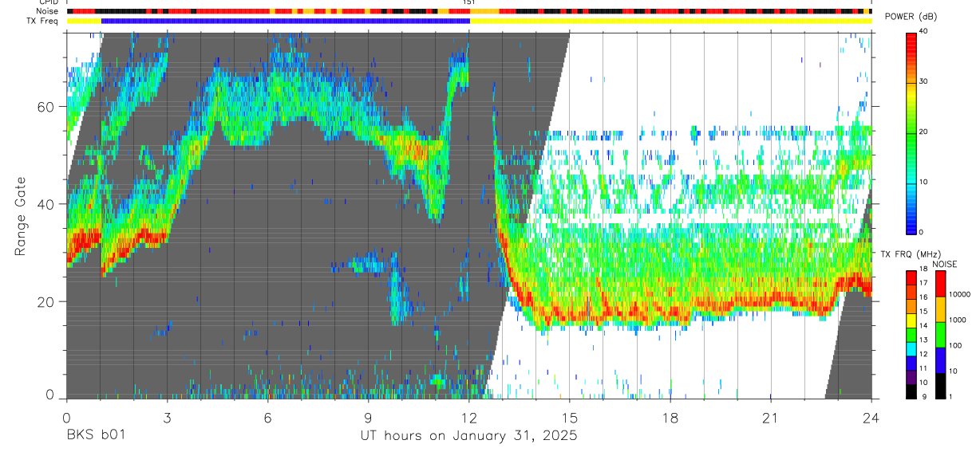Viewport: 980px width, 452px height.
Task: Click the 3 tick label on the UT axis
Action: click(167, 417)
